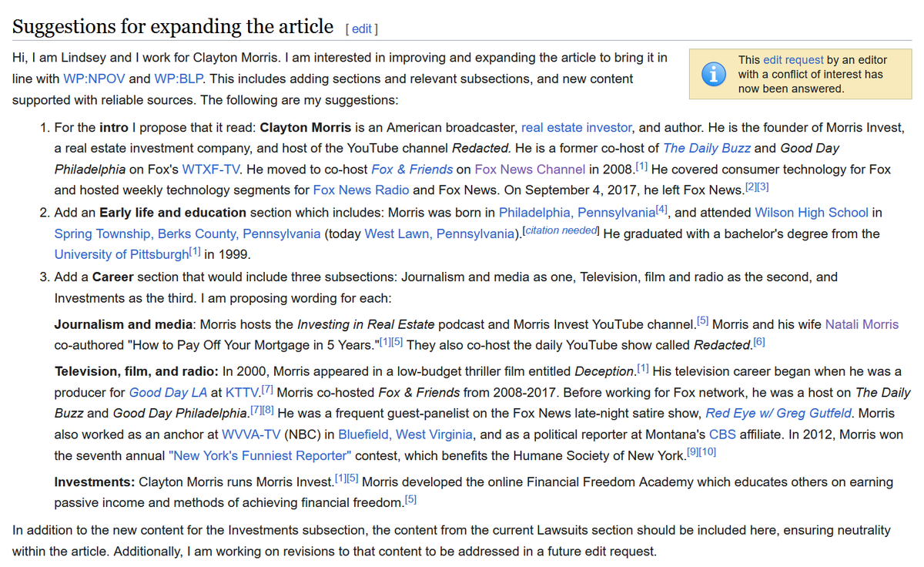Open the Bluefield, West Virginia link

[406, 434]
